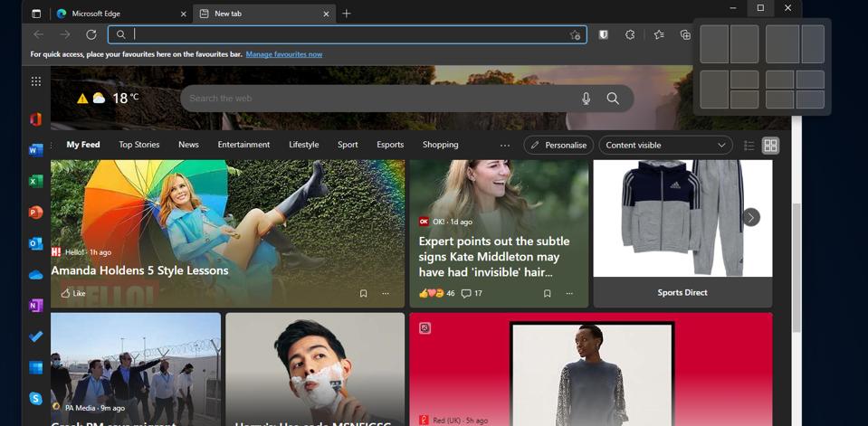This screenshot has width=868, height=426.
Task: Open more options on Amanda Holden card
Action: point(386,293)
